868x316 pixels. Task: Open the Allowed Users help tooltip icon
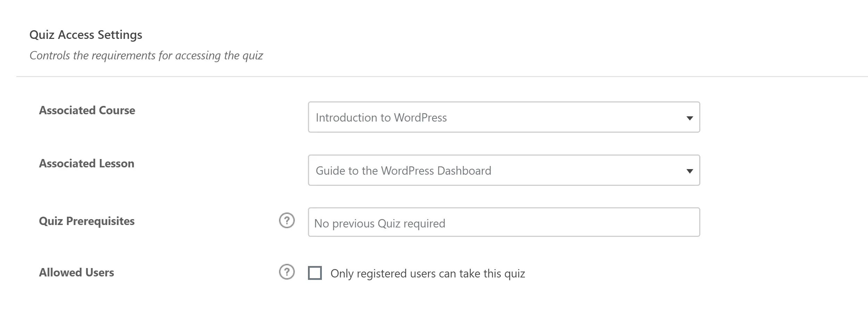287,272
